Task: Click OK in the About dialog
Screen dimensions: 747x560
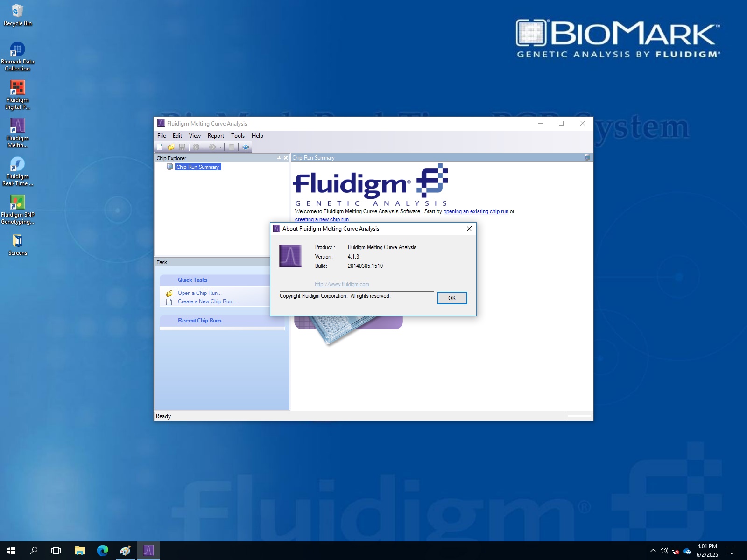Action: tap(452, 298)
